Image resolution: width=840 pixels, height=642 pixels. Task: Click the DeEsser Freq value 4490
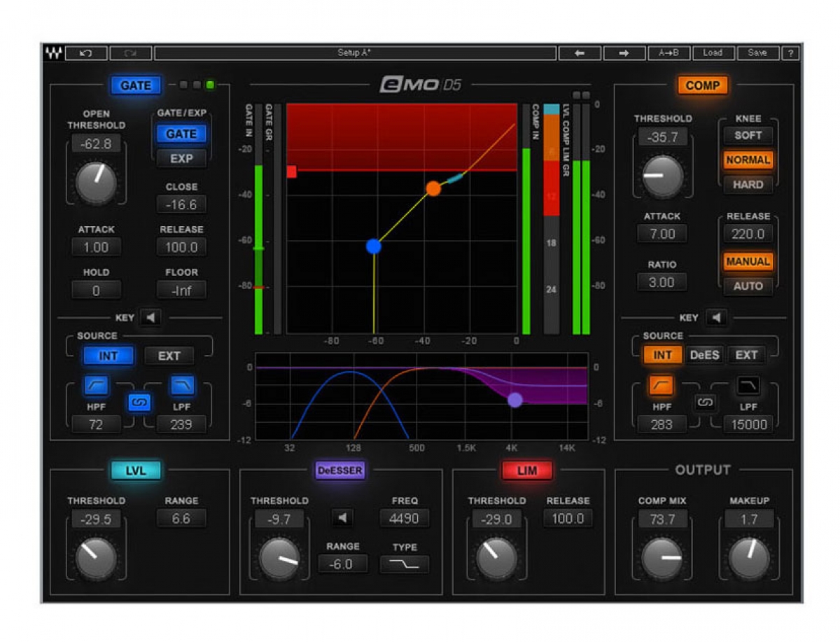pos(405,518)
